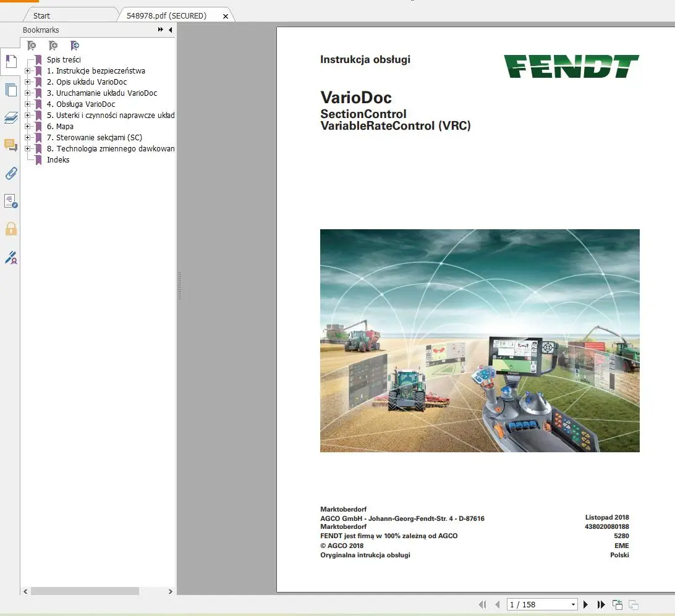Click the 'Instrukcja obsługi' heading

tap(365, 59)
